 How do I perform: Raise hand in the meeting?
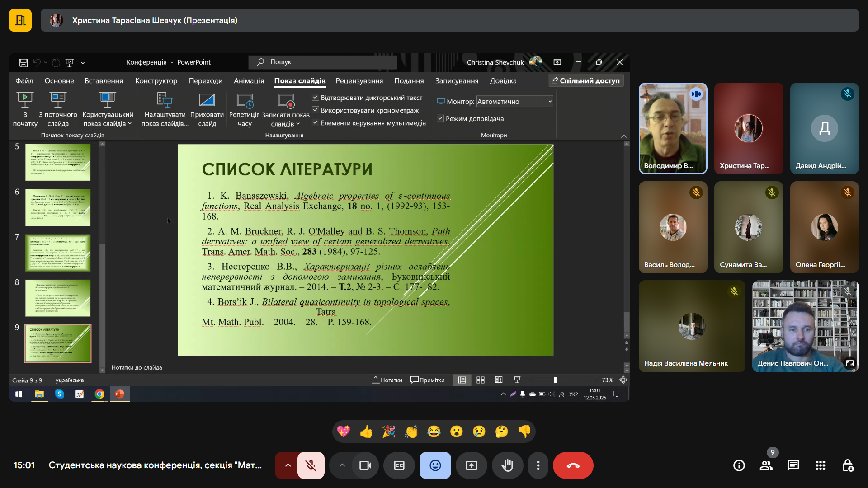[x=507, y=465]
